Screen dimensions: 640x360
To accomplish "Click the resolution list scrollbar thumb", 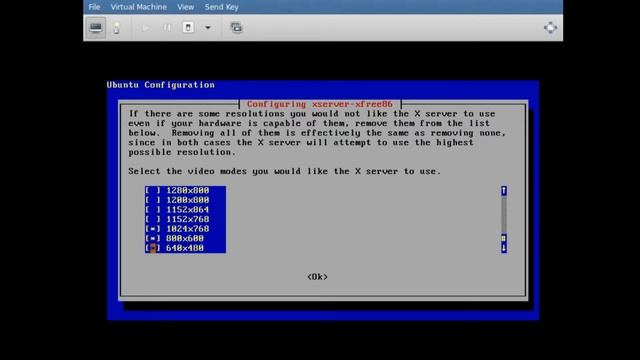I will (x=504, y=238).
